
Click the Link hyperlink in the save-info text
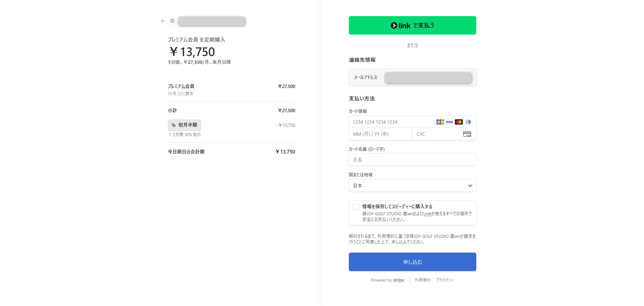[427, 214]
